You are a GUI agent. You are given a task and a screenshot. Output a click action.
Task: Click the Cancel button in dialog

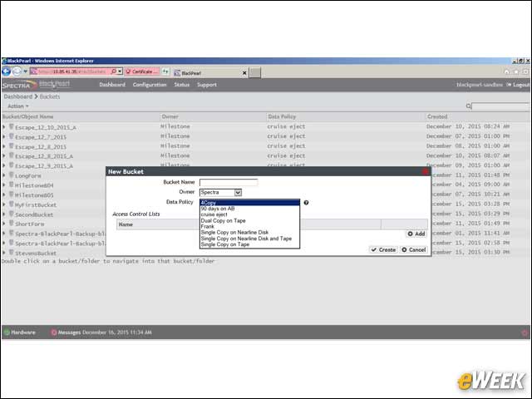(414, 249)
